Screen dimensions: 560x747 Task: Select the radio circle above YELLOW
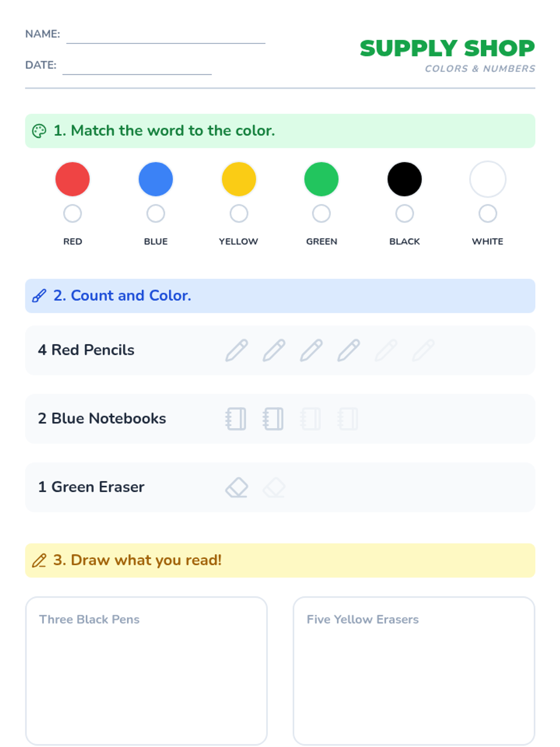click(x=239, y=214)
